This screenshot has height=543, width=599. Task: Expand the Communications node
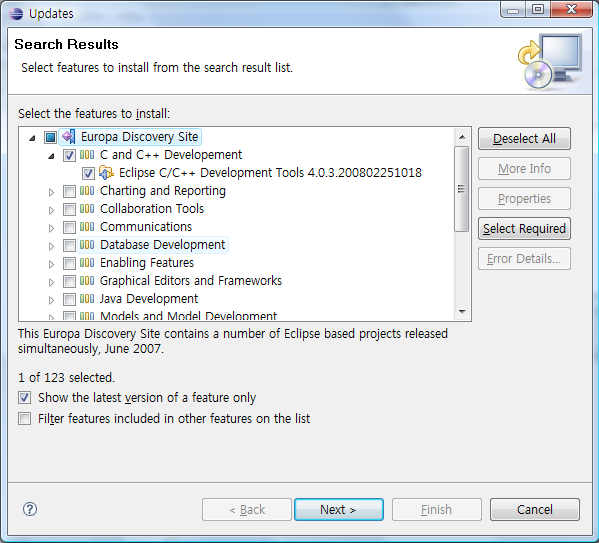click(51, 228)
